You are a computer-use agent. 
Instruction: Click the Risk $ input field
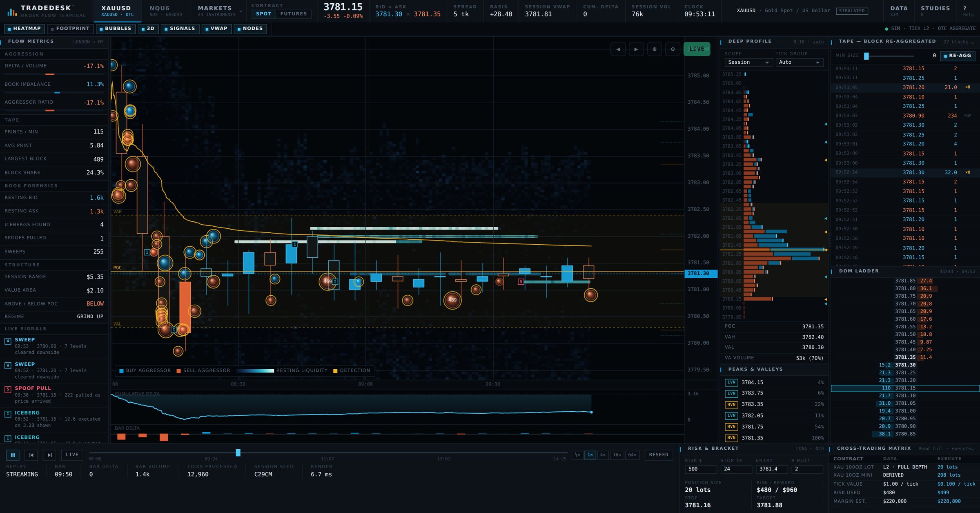point(701,469)
